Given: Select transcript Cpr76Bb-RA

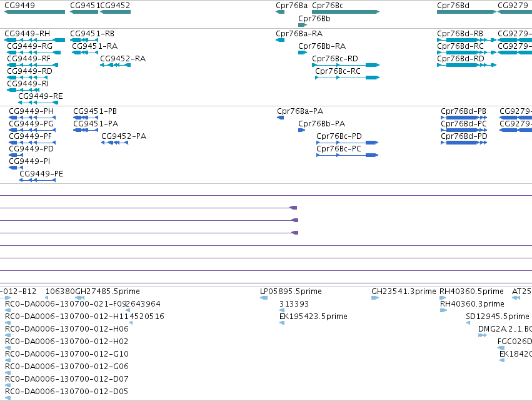Looking at the screenshot, I should click(322, 46).
